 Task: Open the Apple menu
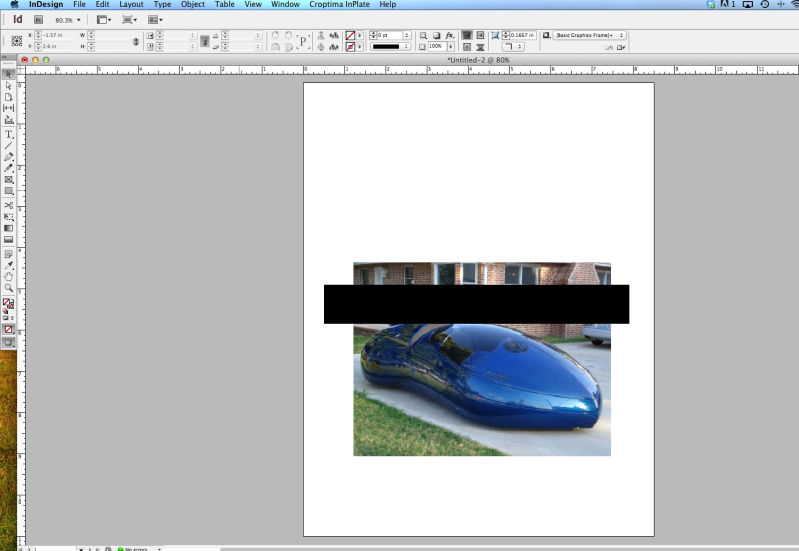14,4
